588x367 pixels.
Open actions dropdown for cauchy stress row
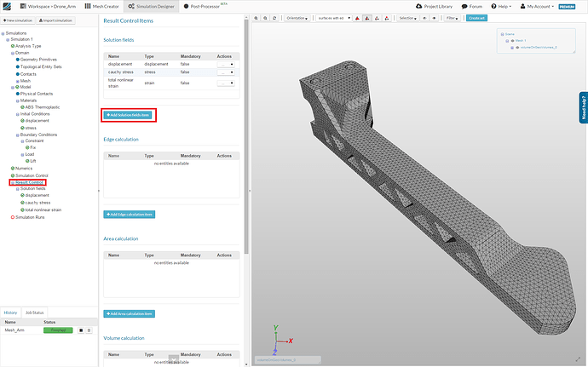click(x=225, y=72)
